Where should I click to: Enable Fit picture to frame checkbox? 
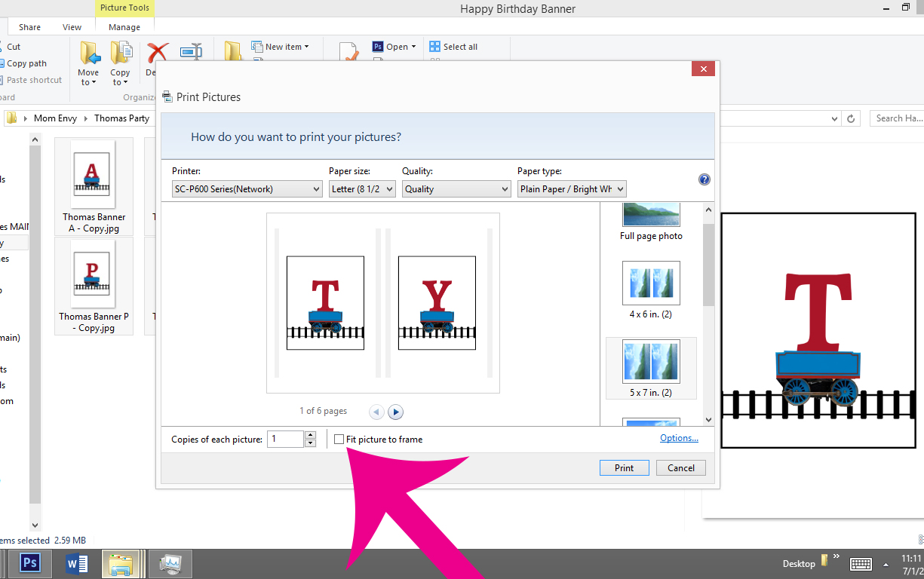(339, 439)
